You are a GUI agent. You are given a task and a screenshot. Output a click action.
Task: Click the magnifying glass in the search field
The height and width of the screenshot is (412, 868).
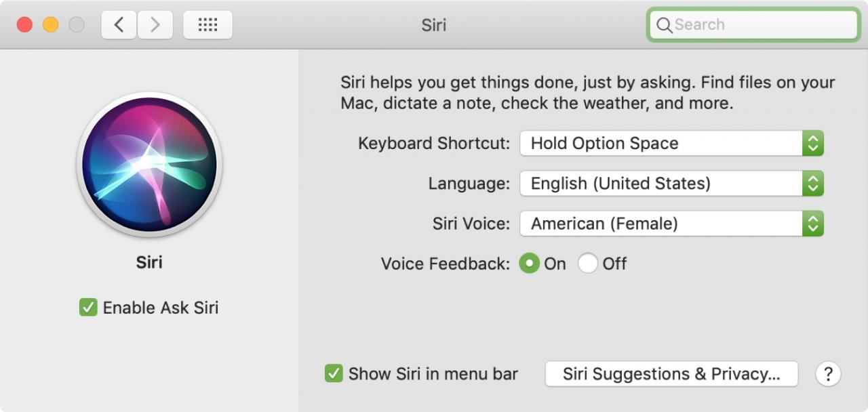pos(665,25)
